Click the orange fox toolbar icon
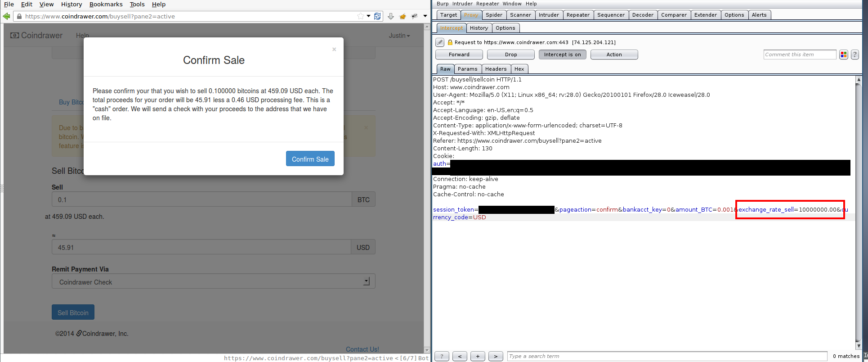 (x=403, y=16)
